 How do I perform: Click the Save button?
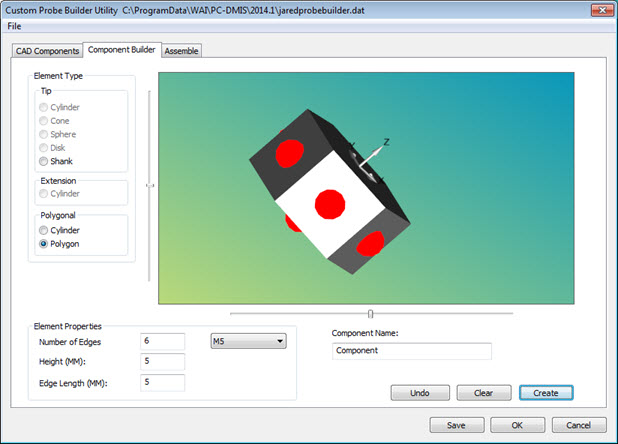456,425
